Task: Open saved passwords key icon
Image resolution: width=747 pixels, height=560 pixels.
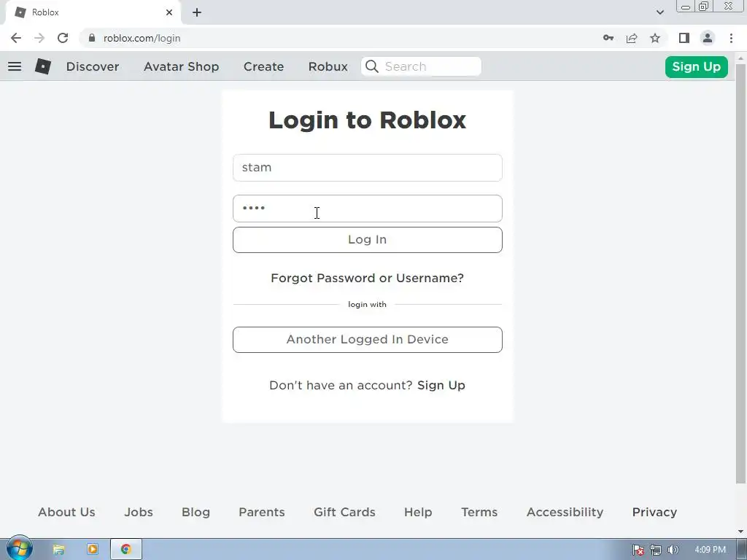Action: [x=608, y=38]
